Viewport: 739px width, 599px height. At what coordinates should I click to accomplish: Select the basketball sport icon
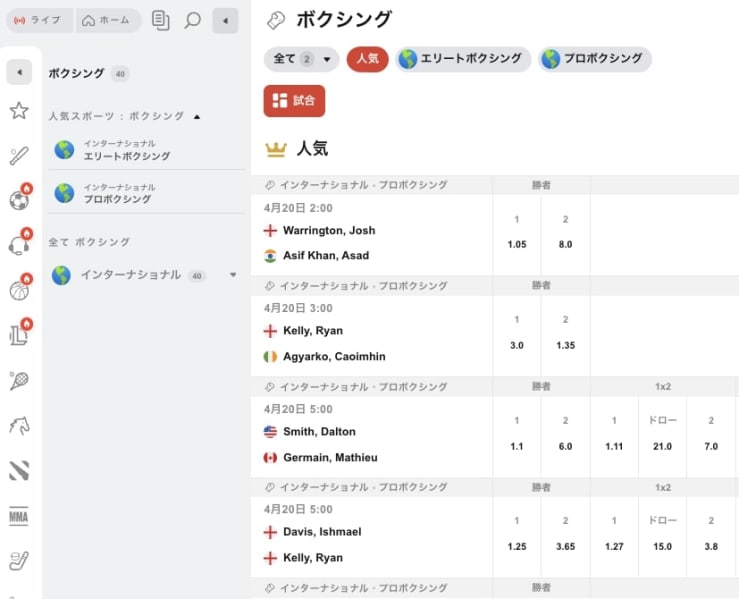20,288
